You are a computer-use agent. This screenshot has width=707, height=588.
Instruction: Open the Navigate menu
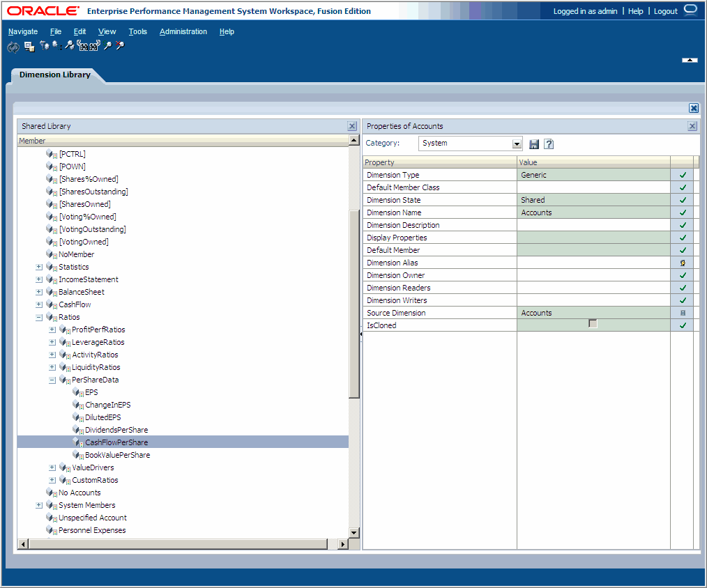point(23,31)
